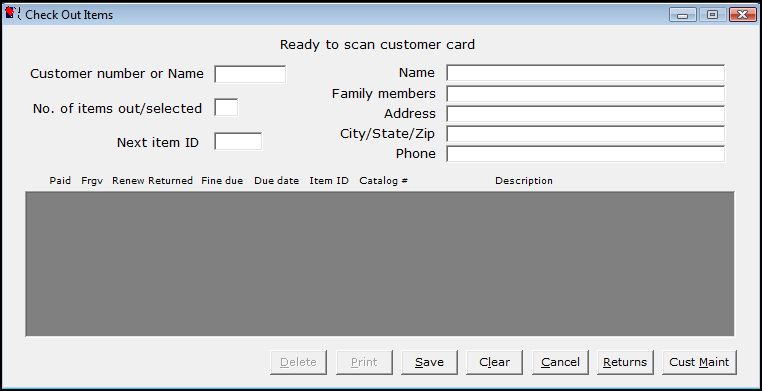Click the Description column header
The image size is (762, 391).
click(x=524, y=181)
